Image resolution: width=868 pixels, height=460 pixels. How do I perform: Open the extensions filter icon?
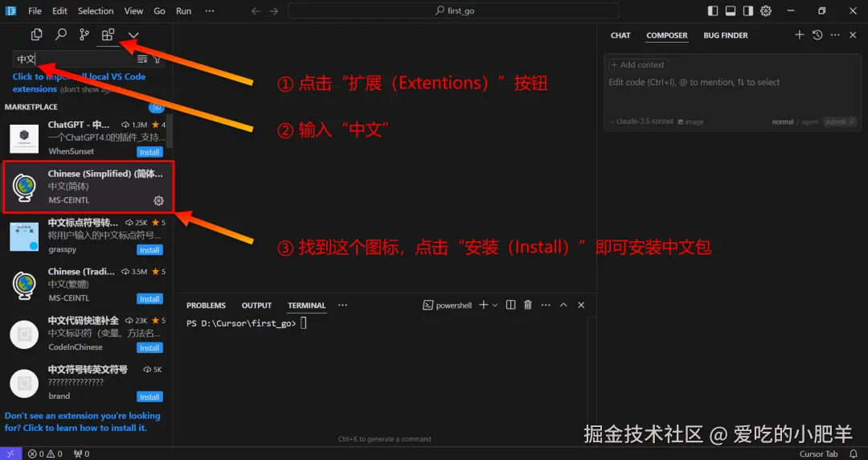[158, 60]
